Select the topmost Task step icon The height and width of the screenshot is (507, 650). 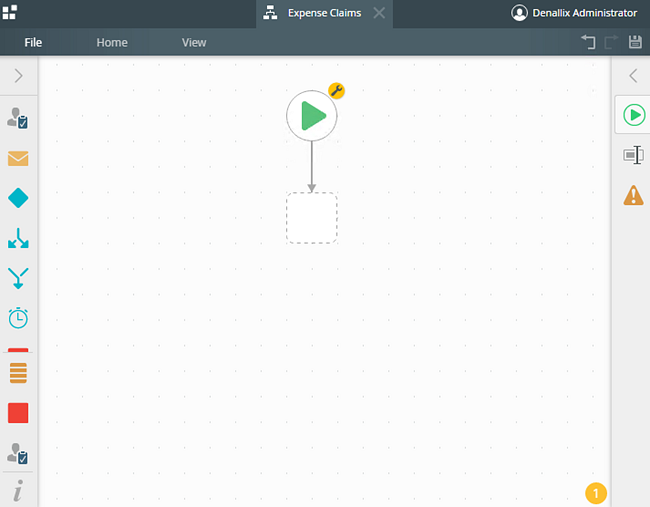18,118
